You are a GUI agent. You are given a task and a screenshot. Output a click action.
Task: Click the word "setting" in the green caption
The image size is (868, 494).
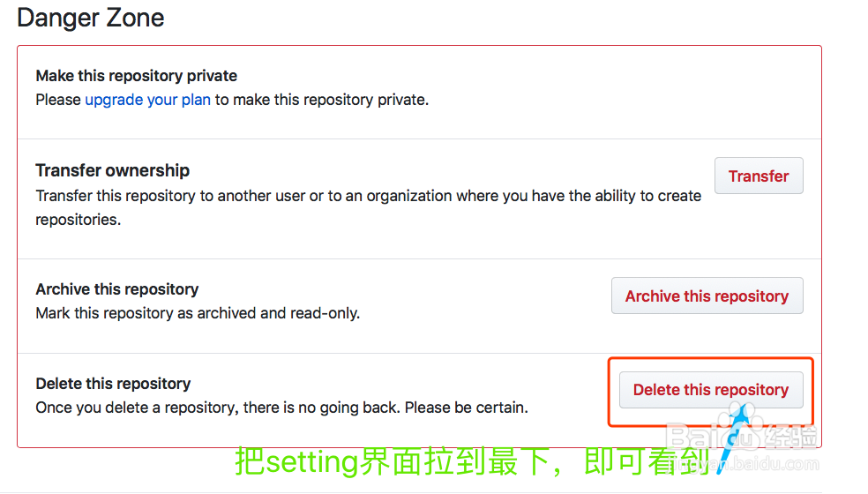[312, 462]
